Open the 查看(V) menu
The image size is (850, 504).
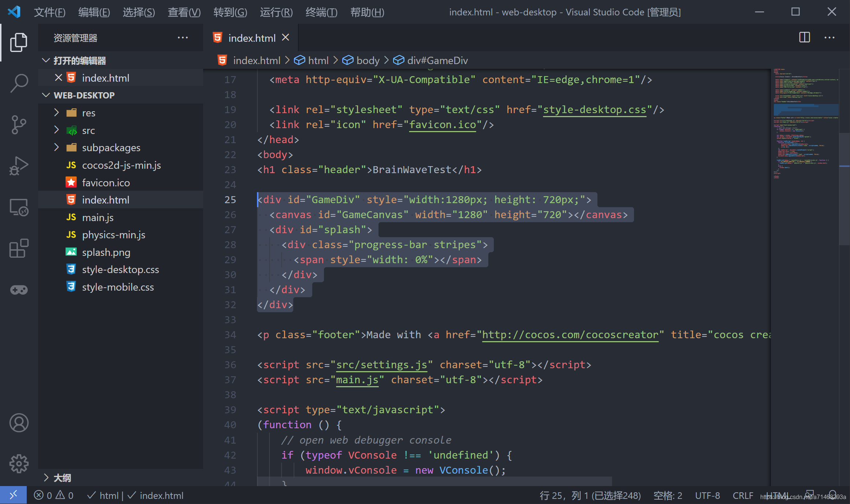tap(184, 12)
